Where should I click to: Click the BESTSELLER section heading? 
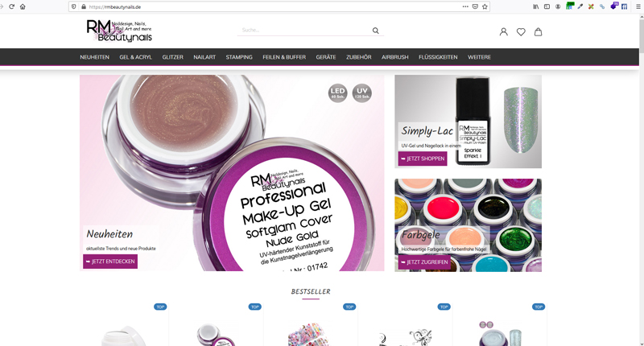(311, 291)
